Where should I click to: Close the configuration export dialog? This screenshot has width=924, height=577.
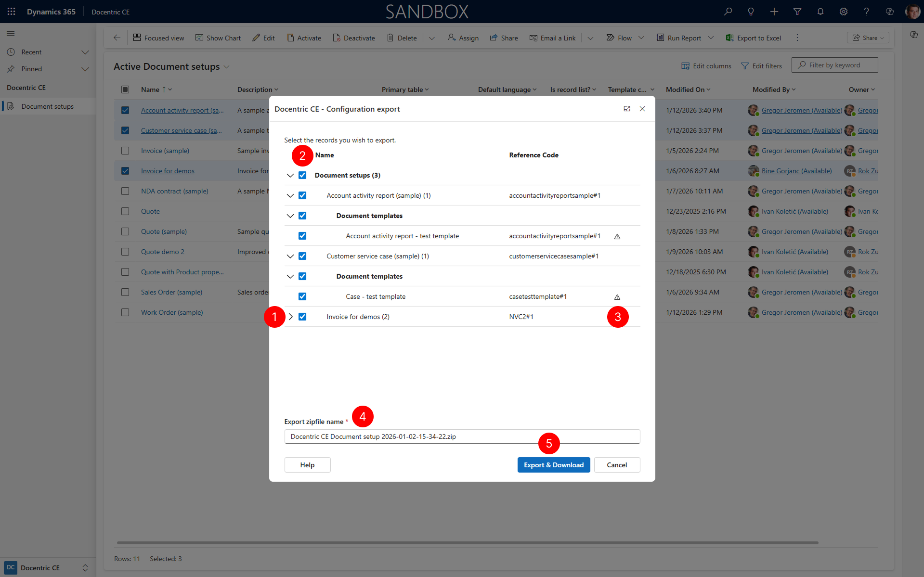(x=642, y=109)
